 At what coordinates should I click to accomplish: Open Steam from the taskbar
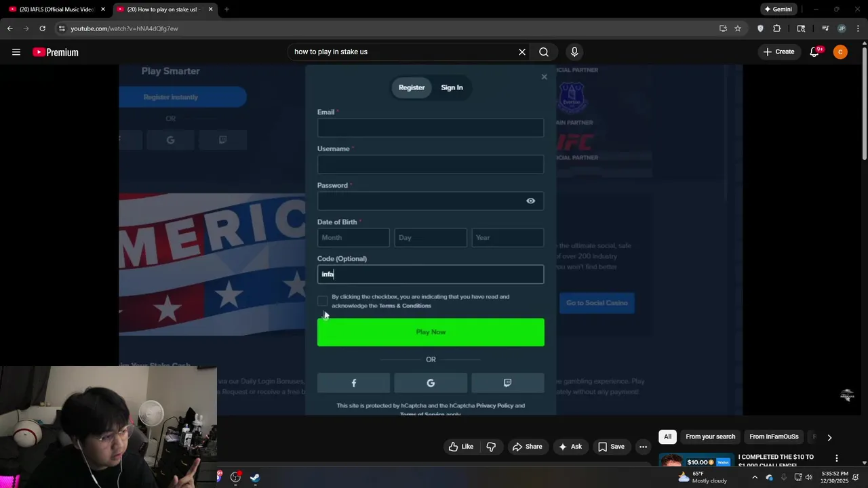tap(255, 477)
